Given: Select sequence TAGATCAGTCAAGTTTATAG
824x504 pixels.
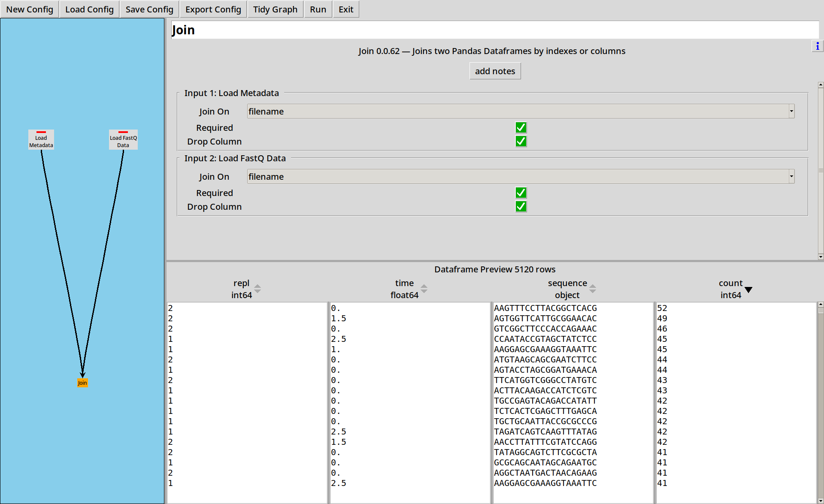Looking at the screenshot, I should pyautogui.click(x=545, y=432).
